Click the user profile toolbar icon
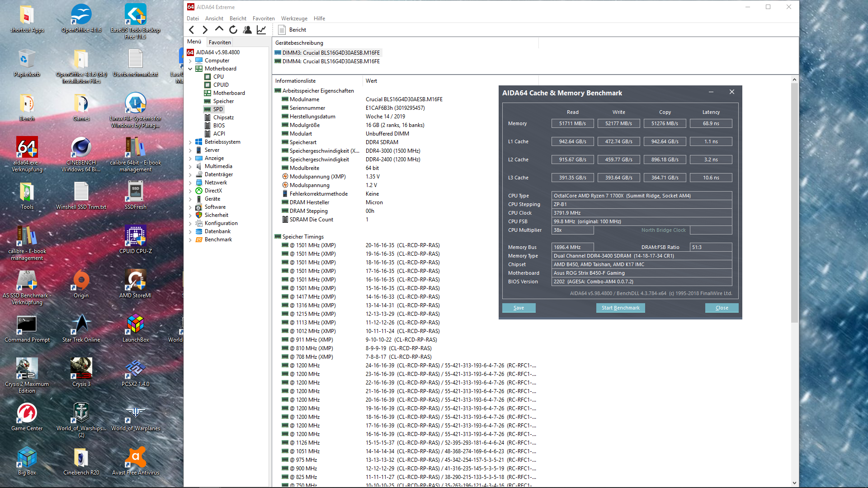This screenshot has width=868, height=488. [247, 30]
